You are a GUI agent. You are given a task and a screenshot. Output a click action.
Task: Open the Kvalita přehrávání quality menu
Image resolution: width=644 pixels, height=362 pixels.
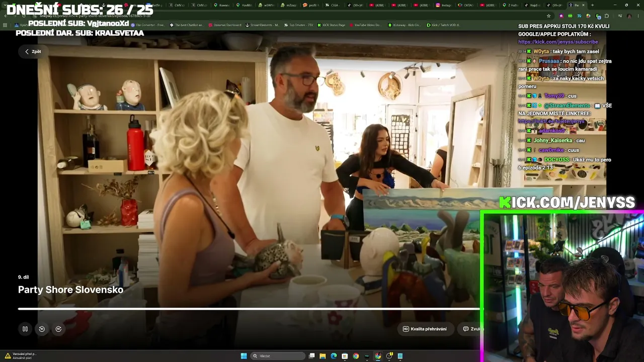coord(425,329)
